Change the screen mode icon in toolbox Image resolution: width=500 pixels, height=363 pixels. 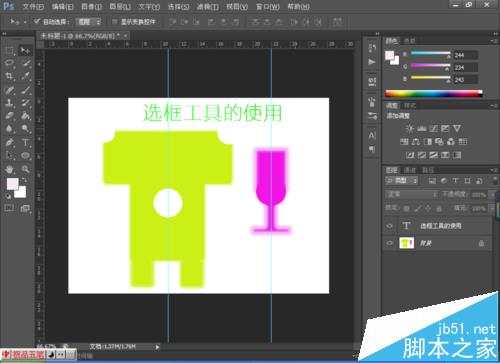coord(25,209)
